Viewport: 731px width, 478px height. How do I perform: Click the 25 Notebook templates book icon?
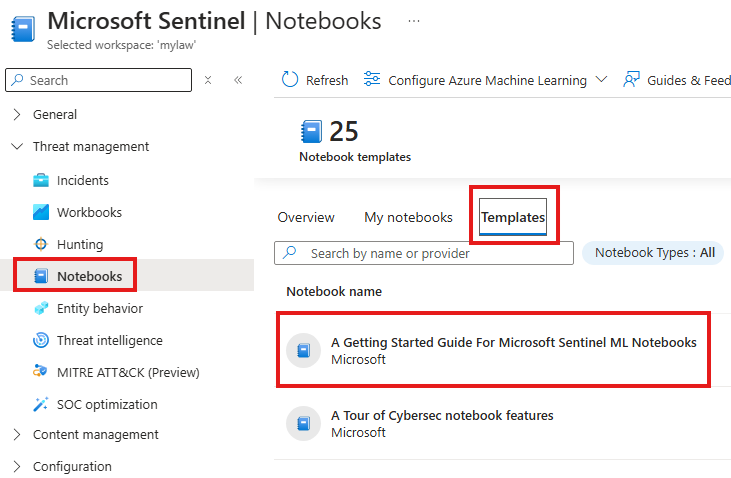311,132
